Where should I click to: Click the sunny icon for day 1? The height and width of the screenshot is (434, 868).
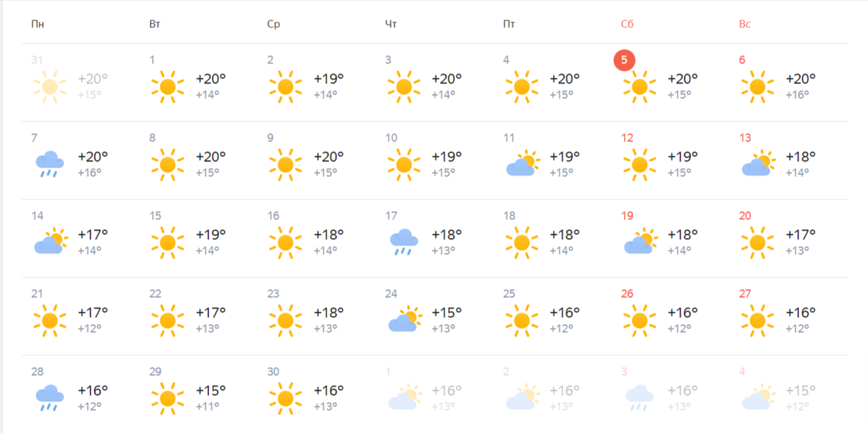pyautogui.click(x=168, y=87)
